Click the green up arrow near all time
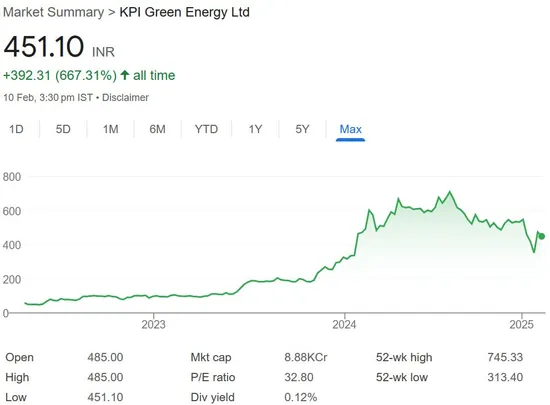 pyautogui.click(x=125, y=75)
